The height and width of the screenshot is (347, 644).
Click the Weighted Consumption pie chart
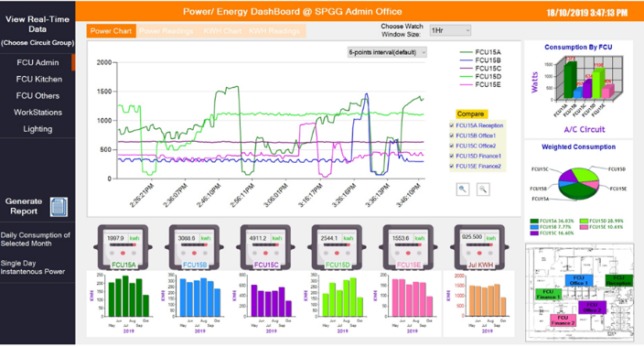click(578, 183)
